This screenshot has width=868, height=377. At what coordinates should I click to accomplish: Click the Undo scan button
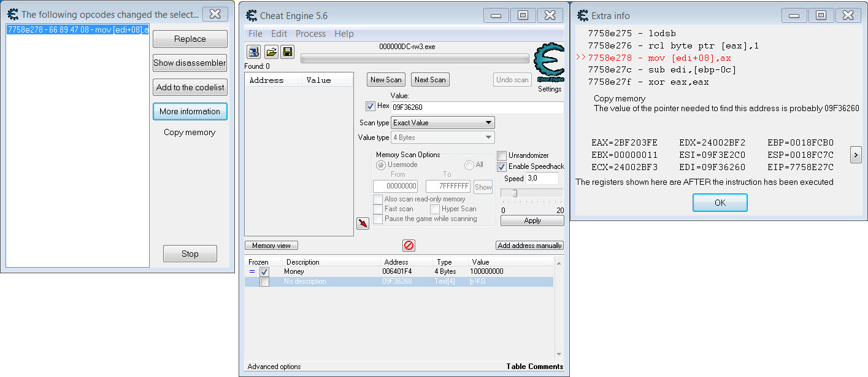[512, 80]
